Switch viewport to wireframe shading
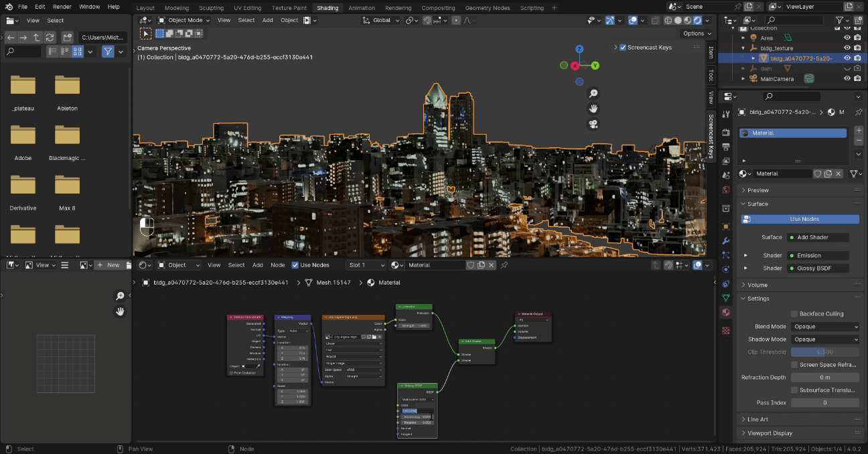Image resolution: width=868 pixels, height=454 pixels. click(668, 20)
